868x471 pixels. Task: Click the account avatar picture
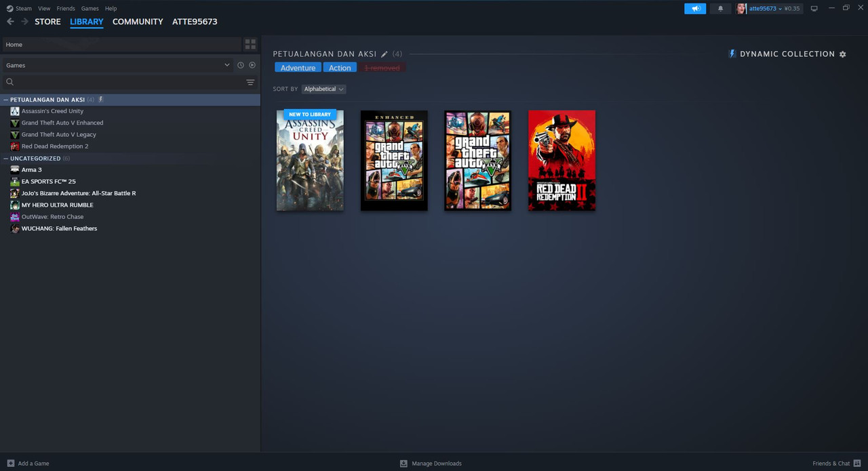click(x=741, y=9)
